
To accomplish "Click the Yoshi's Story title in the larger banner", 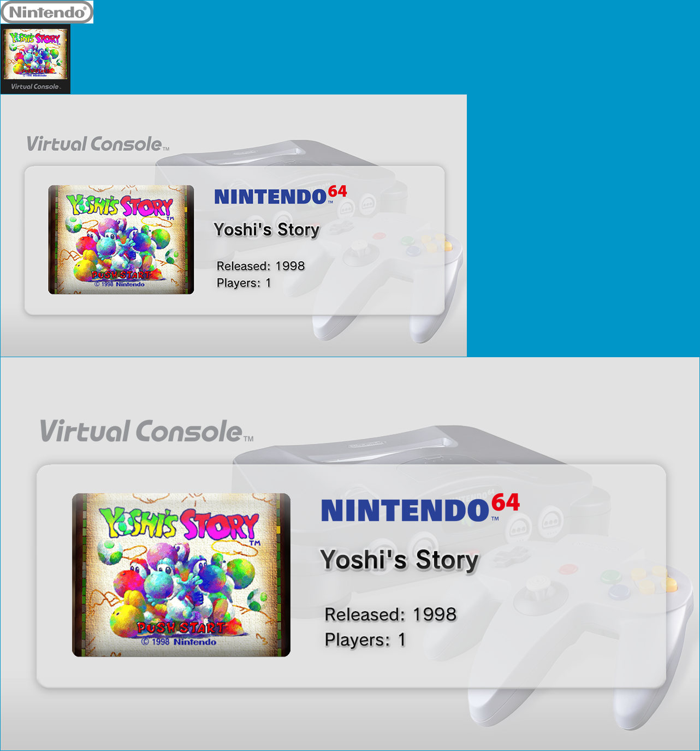I will tap(400, 560).
